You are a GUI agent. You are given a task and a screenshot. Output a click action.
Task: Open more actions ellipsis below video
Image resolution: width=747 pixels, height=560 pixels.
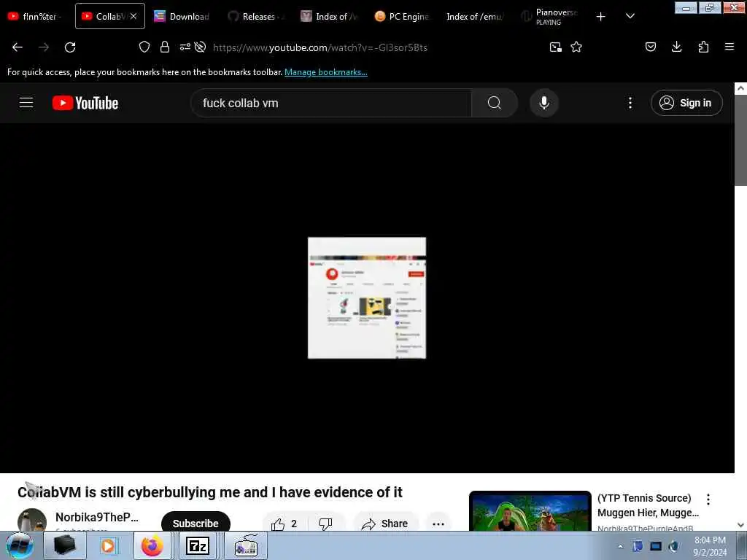point(438,524)
